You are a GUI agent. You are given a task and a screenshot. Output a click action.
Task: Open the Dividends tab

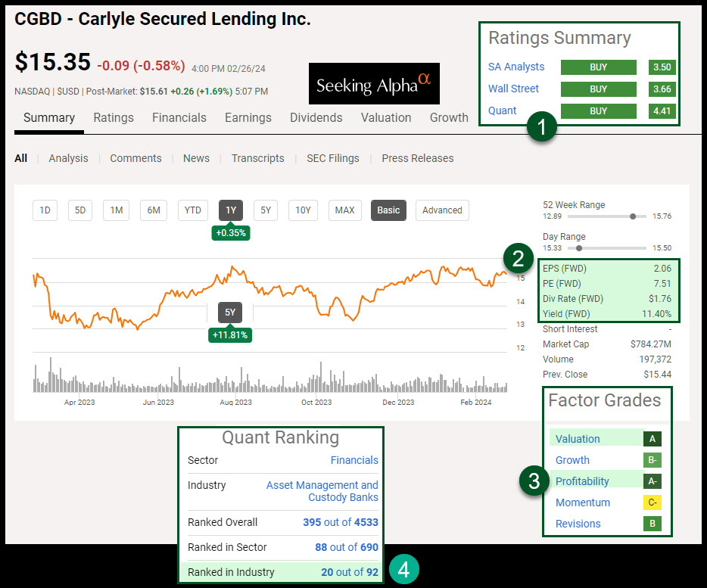tap(318, 118)
